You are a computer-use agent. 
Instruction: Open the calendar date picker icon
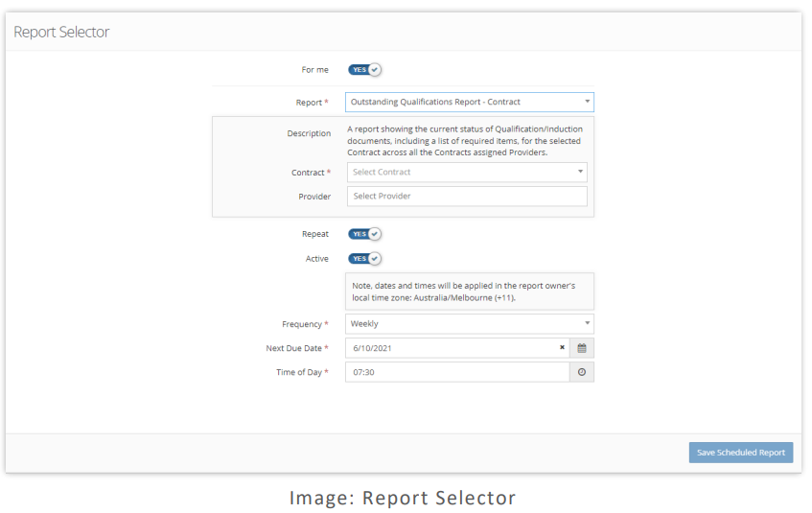(x=581, y=348)
